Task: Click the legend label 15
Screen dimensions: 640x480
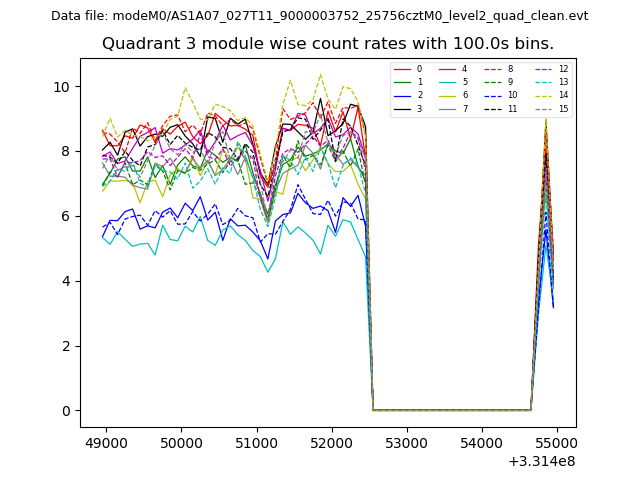Action: [x=563, y=108]
